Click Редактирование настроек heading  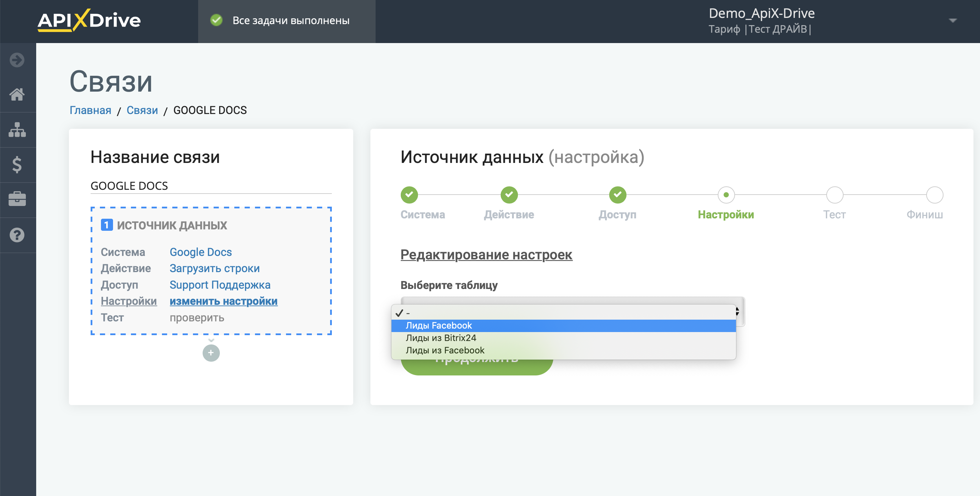coord(486,255)
